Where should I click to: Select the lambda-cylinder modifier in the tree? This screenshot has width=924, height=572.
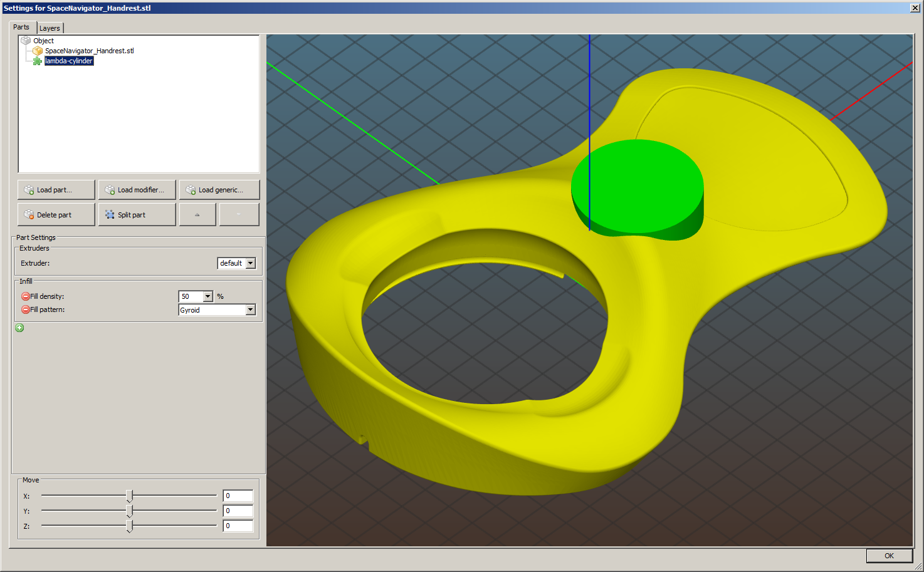tap(69, 61)
